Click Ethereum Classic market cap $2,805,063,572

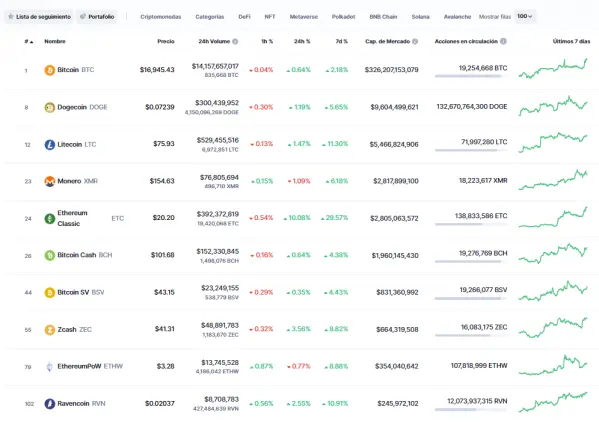[x=394, y=218]
